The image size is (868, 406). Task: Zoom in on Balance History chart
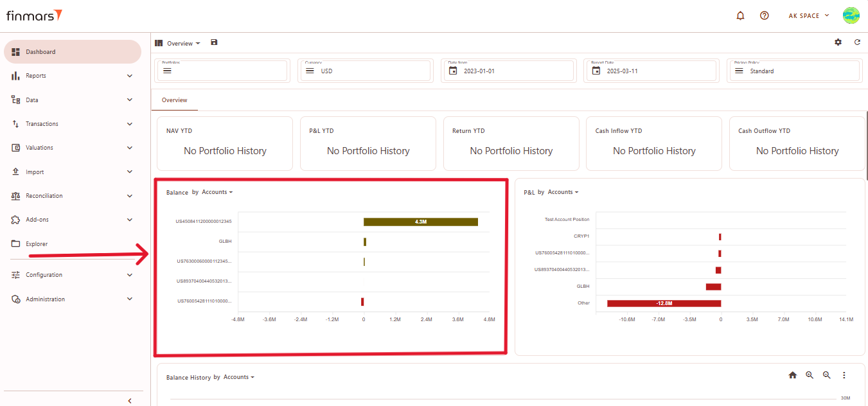[810, 375]
